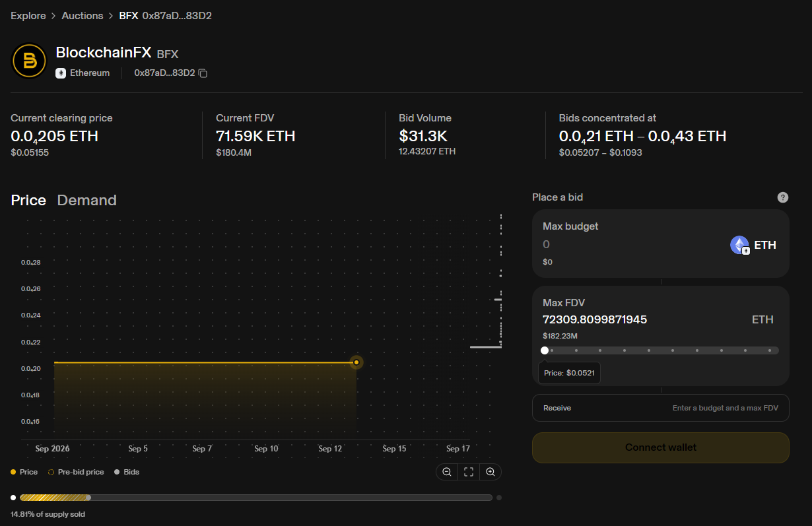Click the 0x87aD...83D2 address text under title
812x526 pixels.
164,73
